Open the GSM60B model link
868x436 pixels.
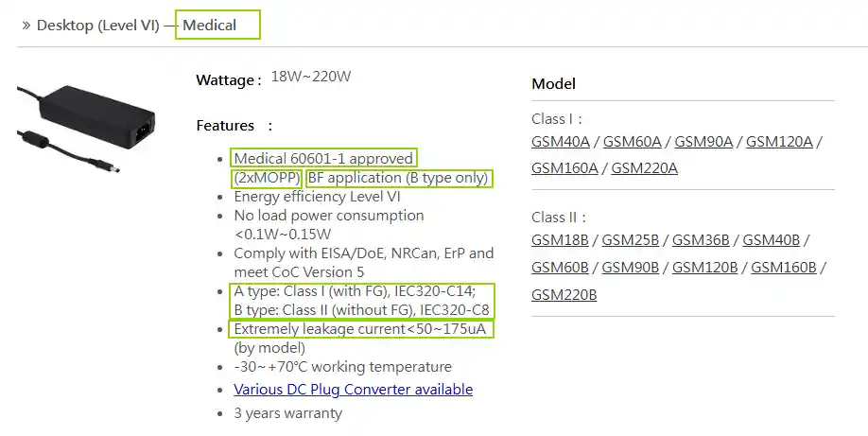pos(560,268)
